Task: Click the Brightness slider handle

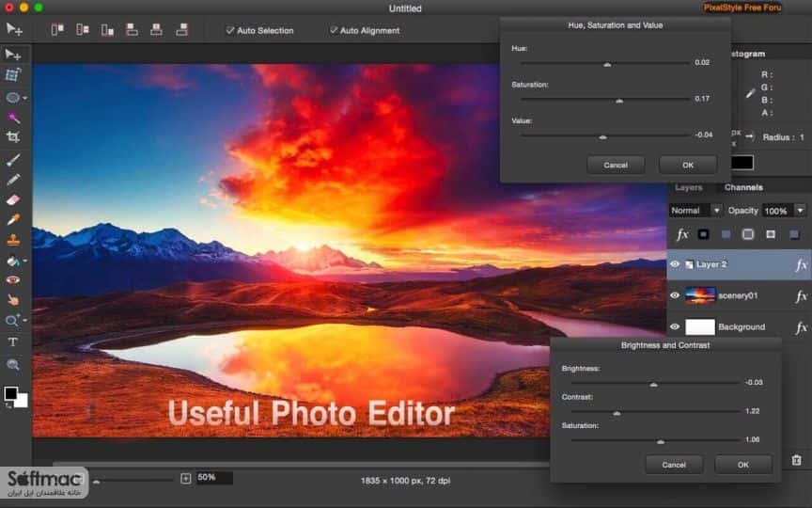Action: [653, 385]
